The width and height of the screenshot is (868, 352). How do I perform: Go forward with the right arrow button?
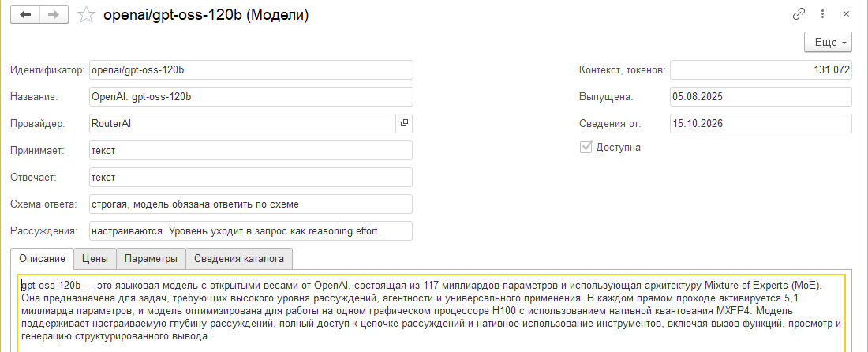point(54,15)
